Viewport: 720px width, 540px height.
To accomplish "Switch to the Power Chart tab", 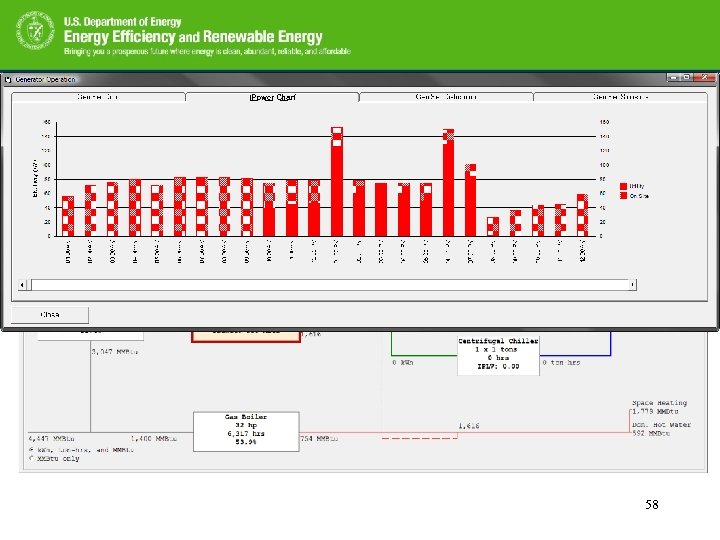I will [x=272, y=97].
